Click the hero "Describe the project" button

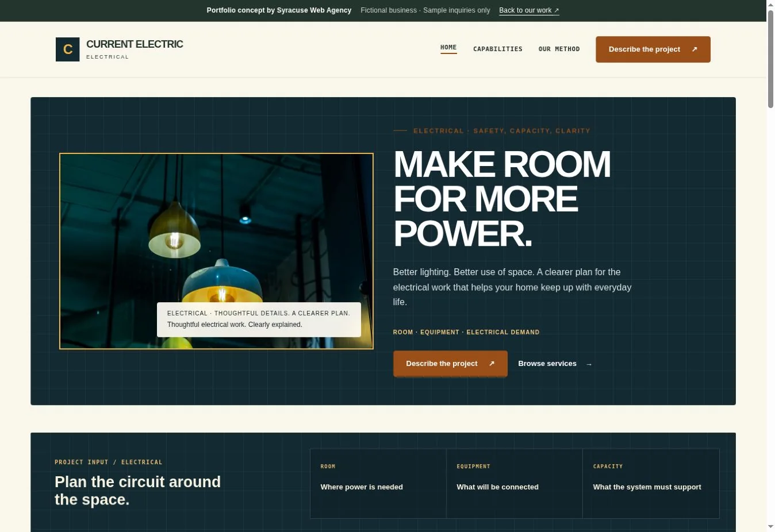450,364
